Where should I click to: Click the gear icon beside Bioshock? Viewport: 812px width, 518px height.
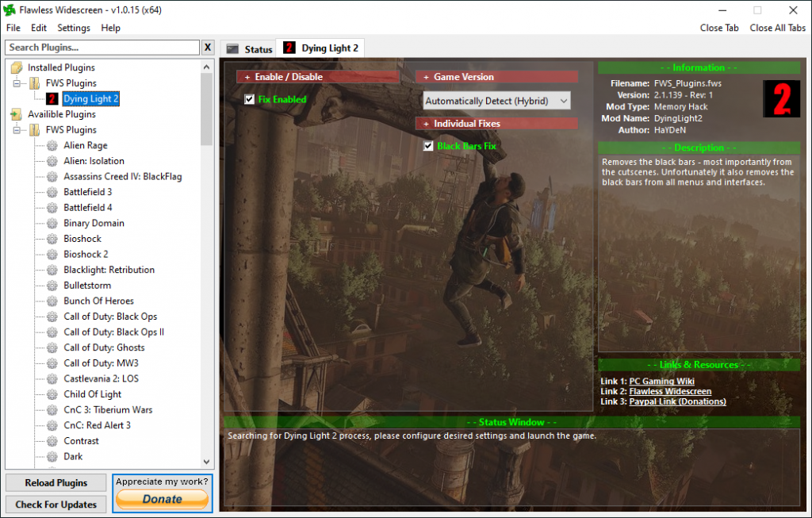pos(52,238)
